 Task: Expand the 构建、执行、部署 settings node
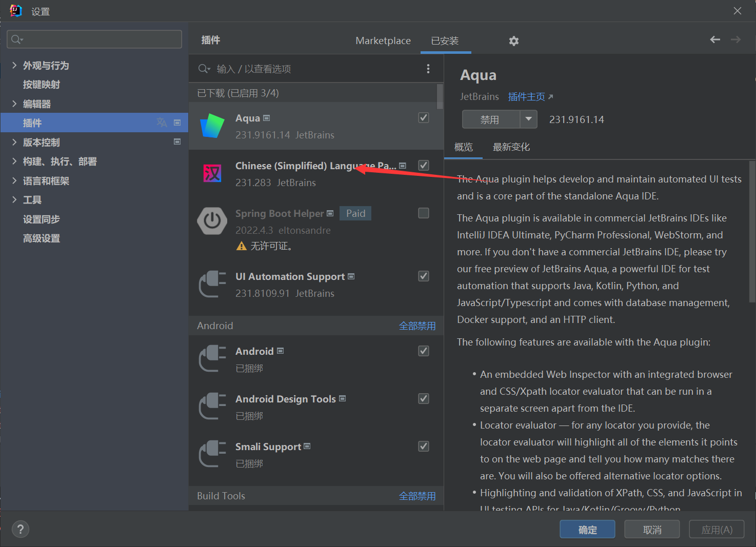click(x=14, y=161)
